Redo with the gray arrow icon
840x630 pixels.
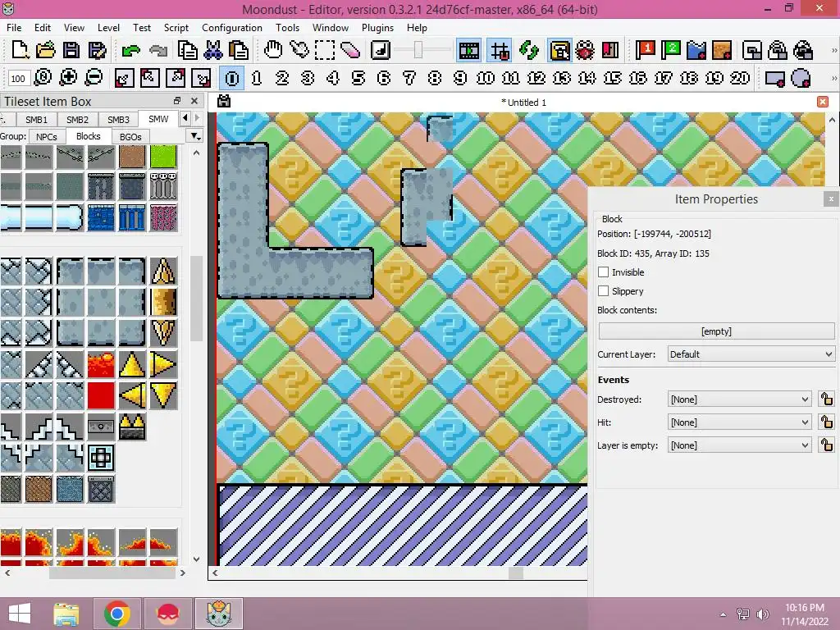click(157, 51)
